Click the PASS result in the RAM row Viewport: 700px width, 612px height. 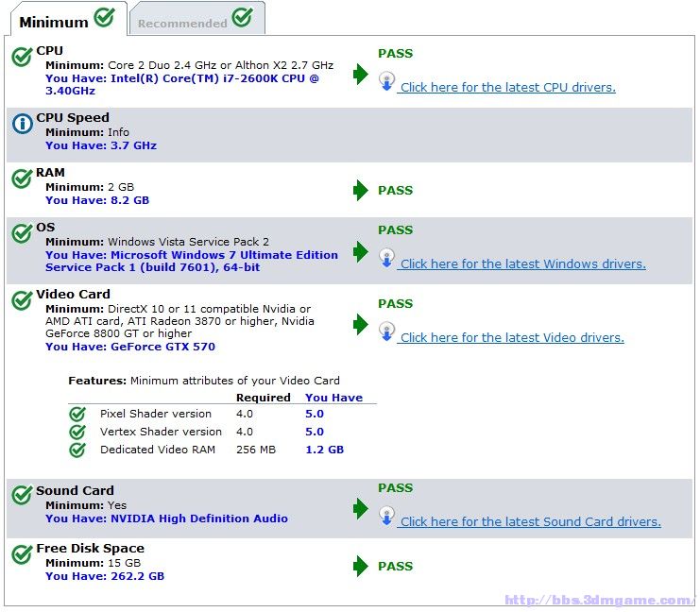(x=396, y=191)
